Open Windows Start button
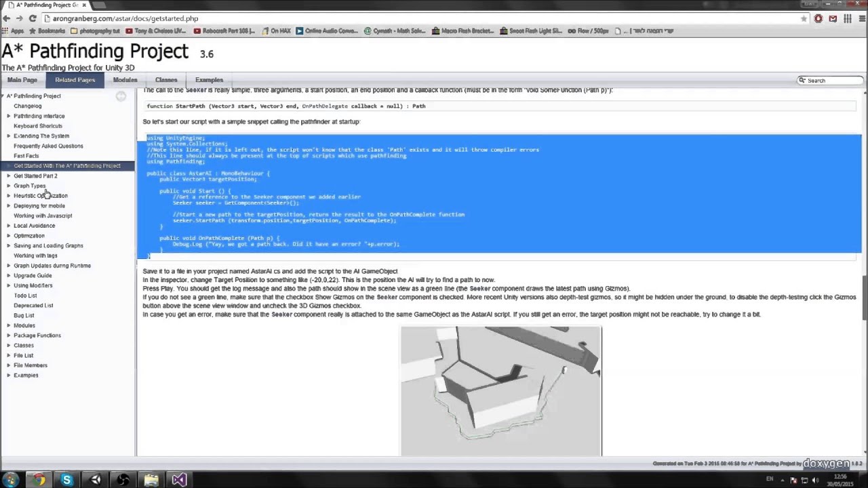 click(10, 480)
